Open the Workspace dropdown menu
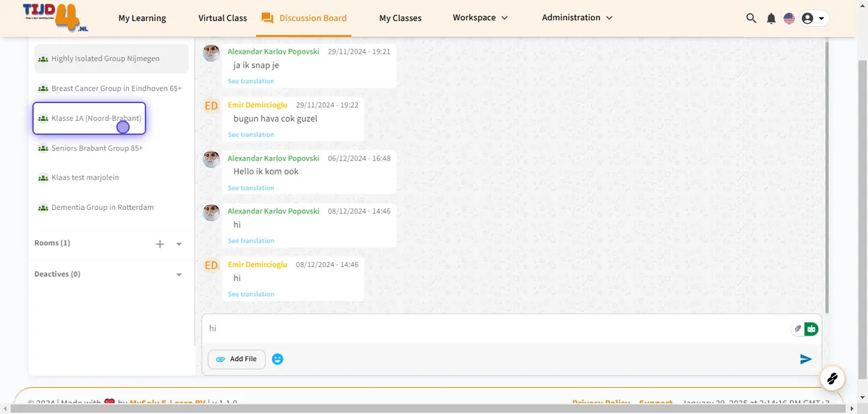Screen dimensions: 868x414 pyautogui.click(x=480, y=17)
